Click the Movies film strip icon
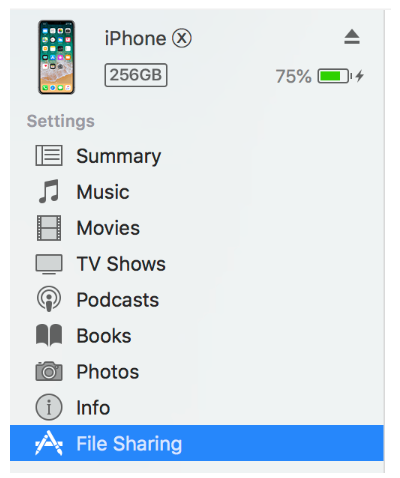The width and height of the screenshot is (400, 478). (49, 228)
